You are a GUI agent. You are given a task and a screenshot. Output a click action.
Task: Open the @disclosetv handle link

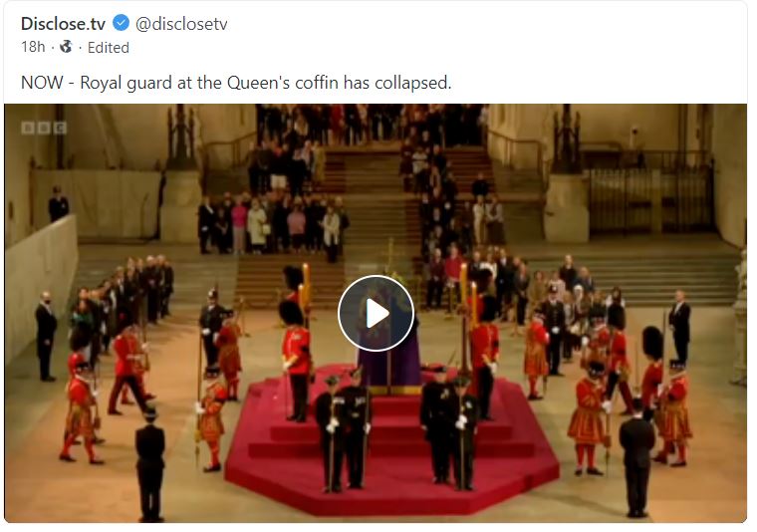point(181,24)
